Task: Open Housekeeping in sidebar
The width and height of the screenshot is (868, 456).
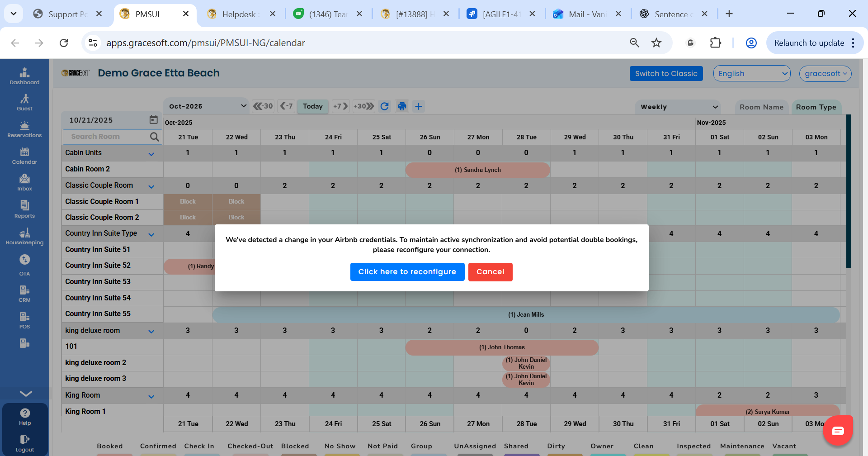Action: click(24, 236)
